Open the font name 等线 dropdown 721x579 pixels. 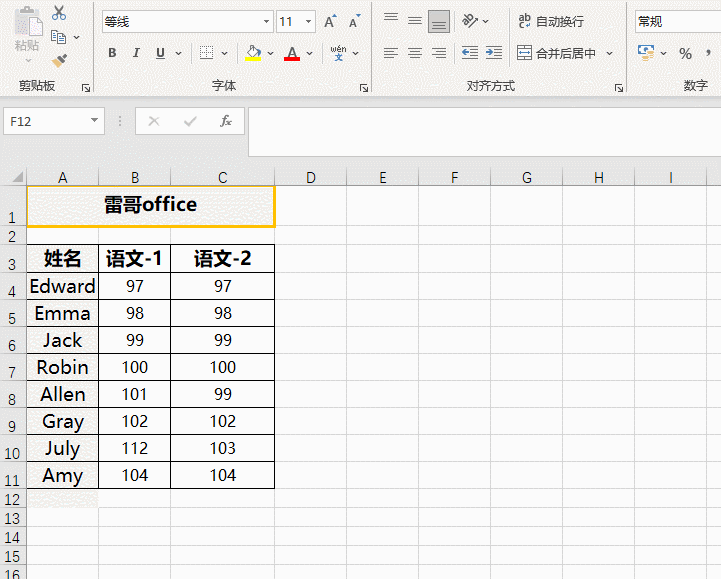tap(266, 22)
